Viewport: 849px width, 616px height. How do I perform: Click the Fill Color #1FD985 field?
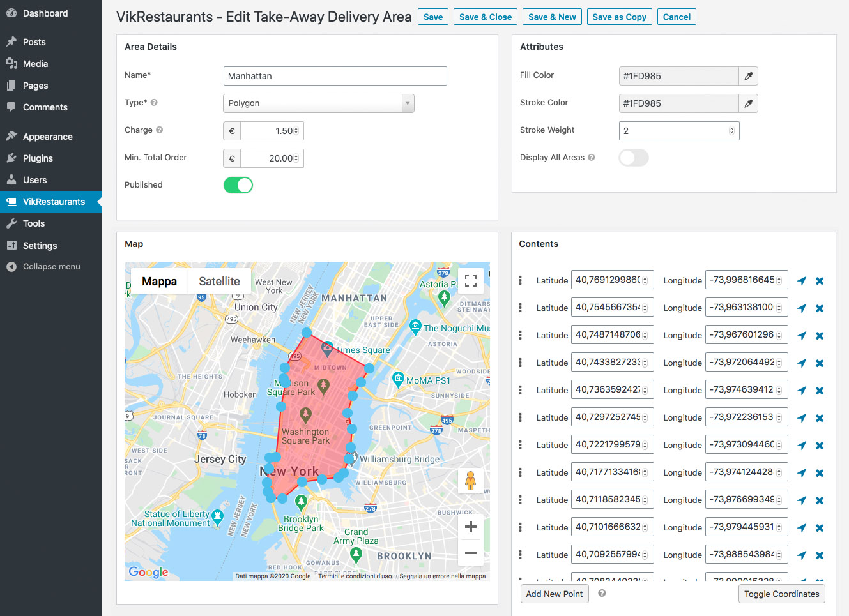pyautogui.click(x=679, y=76)
